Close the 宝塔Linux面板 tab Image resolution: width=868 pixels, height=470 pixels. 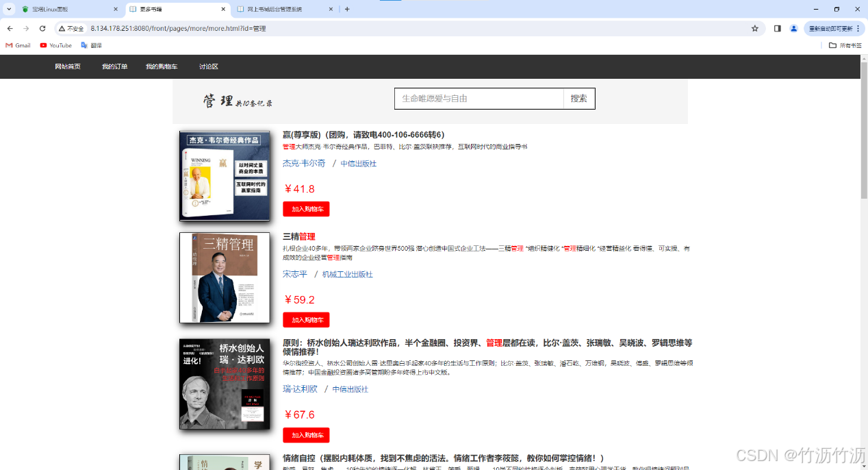pyautogui.click(x=115, y=9)
